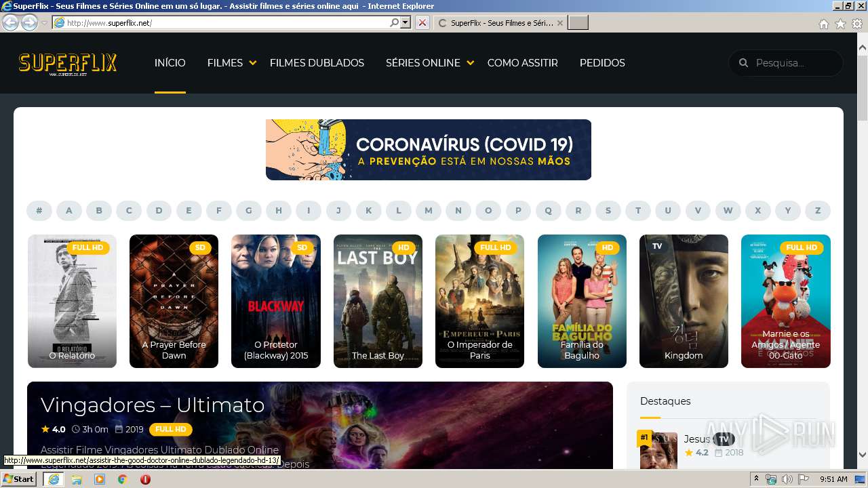The width and height of the screenshot is (868, 488).
Task: Filter titles by letter Z
Action: (x=818, y=211)
